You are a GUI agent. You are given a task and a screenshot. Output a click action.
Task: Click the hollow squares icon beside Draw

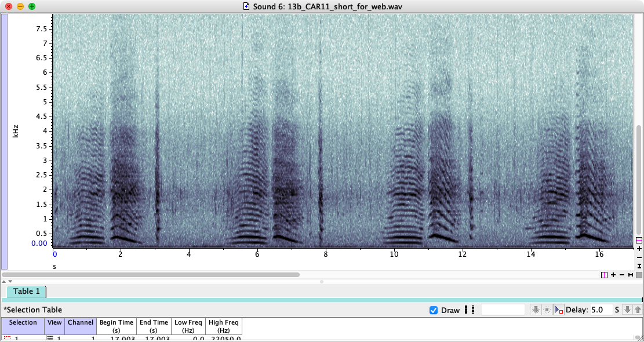473,310
